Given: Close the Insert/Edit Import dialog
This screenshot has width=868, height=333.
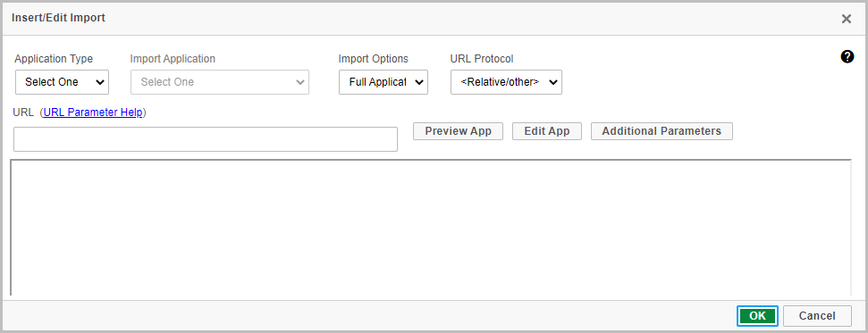Looking at the screenshot, I should click(846, 19).
